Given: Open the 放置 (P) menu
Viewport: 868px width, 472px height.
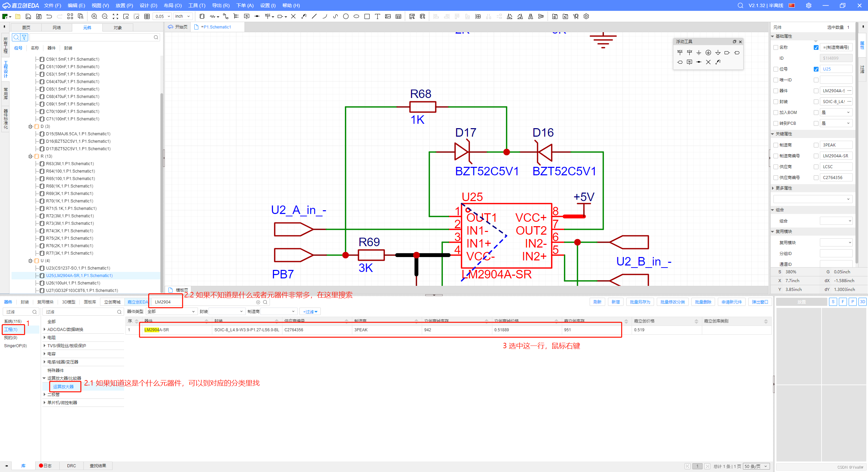Looking at the screenshot, I should coord(124,5).
